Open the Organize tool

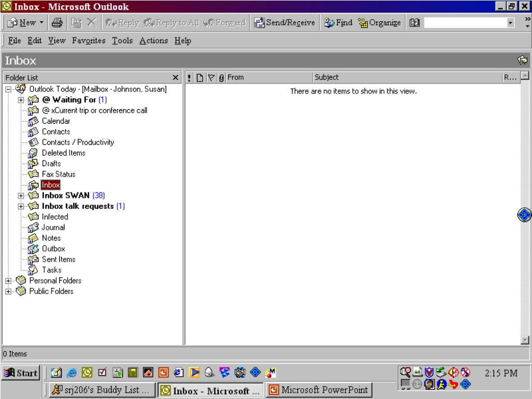click(x=379, y=23)
